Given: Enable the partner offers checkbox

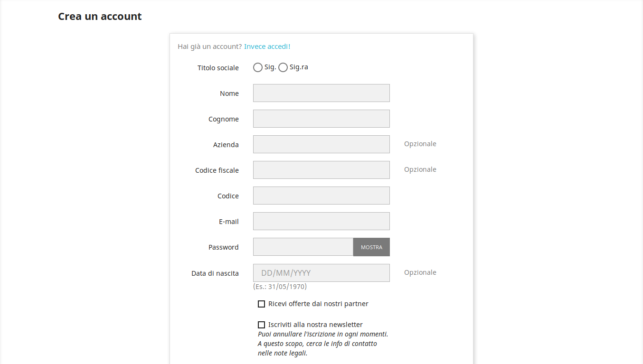Looking at the screenshot, I should (x=261, y=304).
